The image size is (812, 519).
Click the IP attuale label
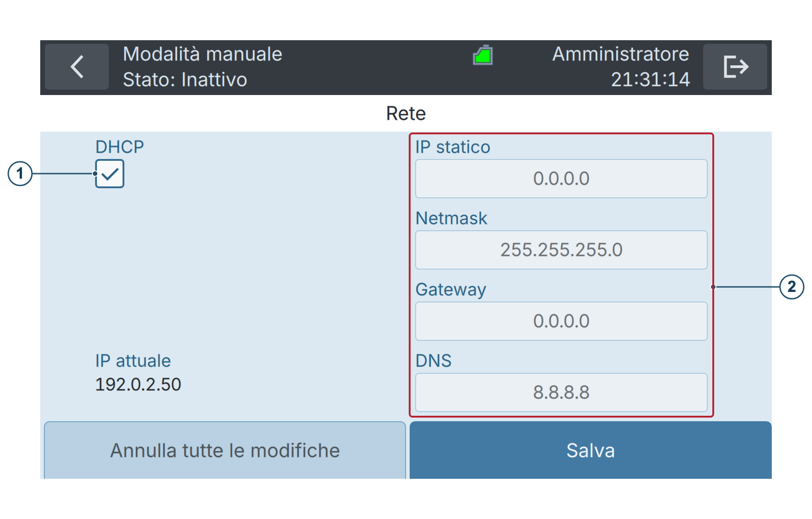(x=133, y=361)
